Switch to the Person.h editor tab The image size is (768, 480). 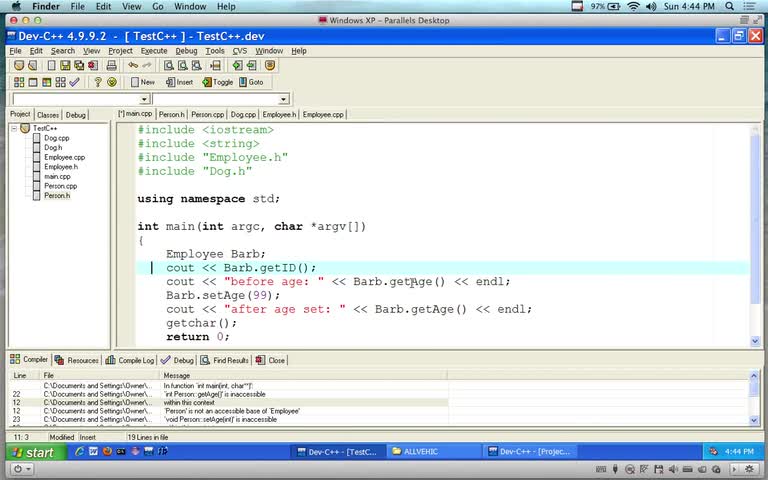[x=171, y=114]
